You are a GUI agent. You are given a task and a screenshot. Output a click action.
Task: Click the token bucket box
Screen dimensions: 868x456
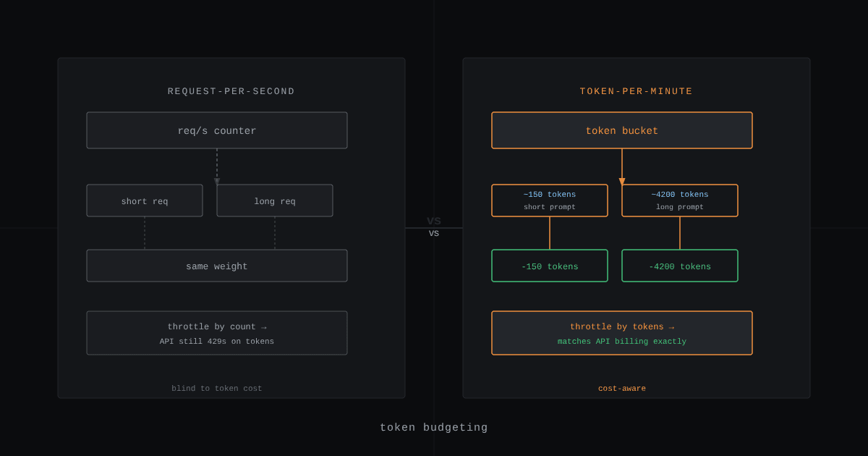622,130
